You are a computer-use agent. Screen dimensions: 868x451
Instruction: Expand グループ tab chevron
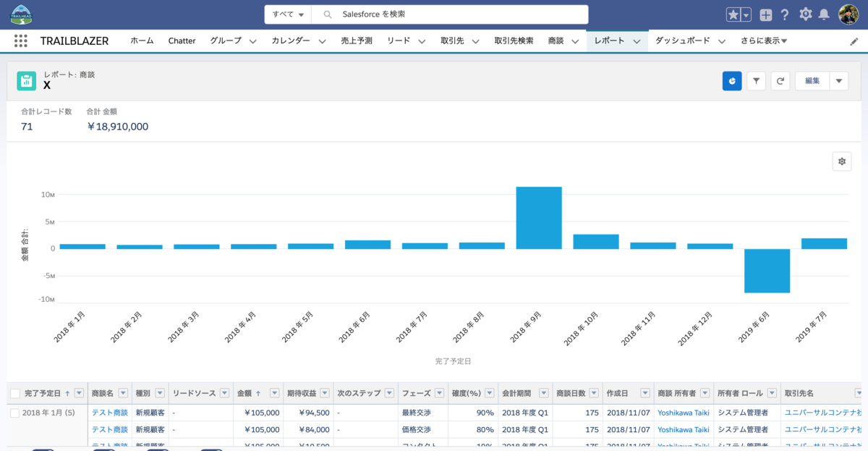pos(253,42)
